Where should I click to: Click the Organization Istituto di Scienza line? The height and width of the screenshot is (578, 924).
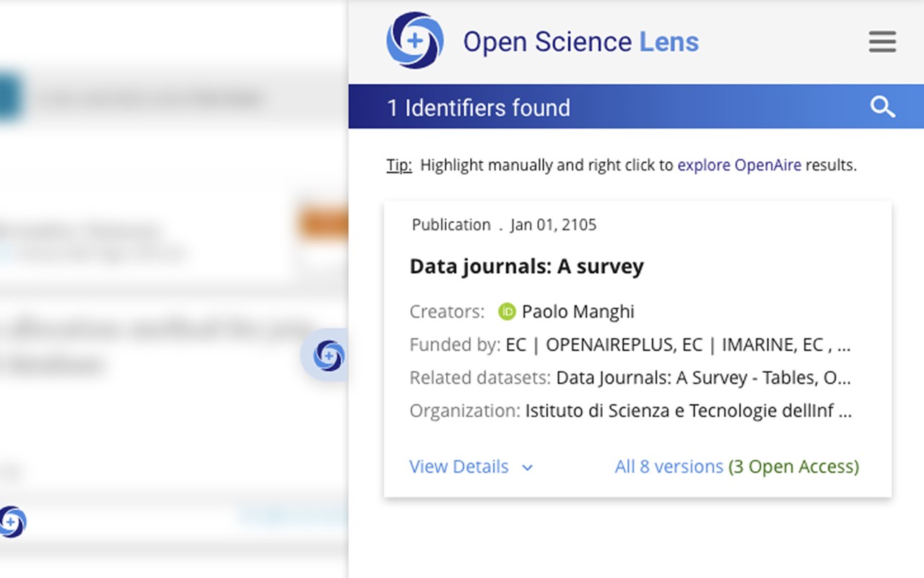tap(688, 410)
